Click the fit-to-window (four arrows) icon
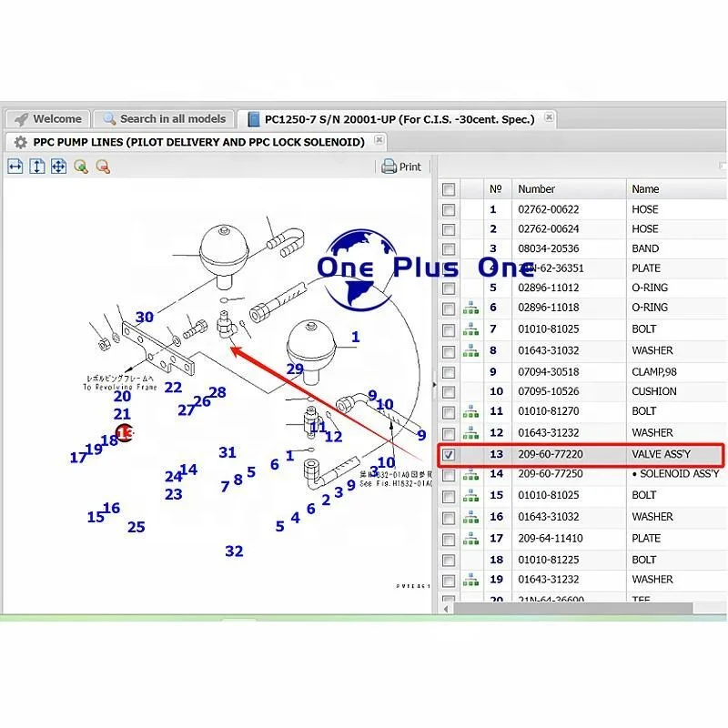This screenshot has height=728, width=728. (58, 167)
